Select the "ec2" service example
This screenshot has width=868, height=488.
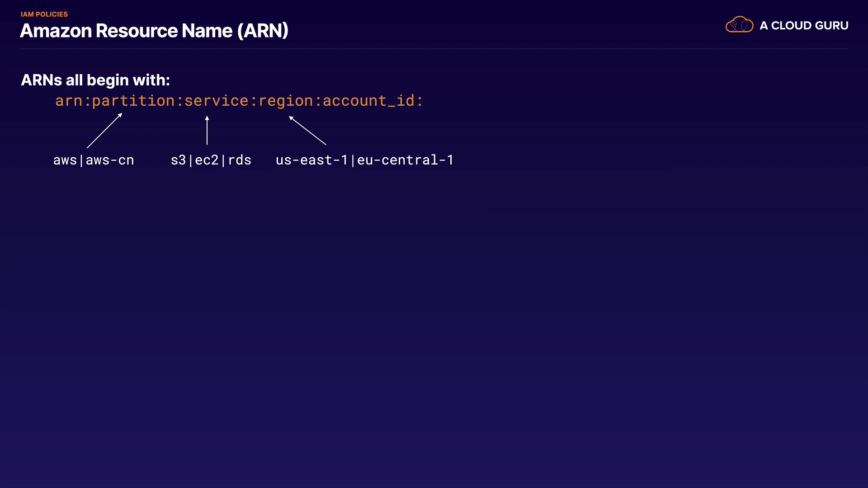(207, 160)
